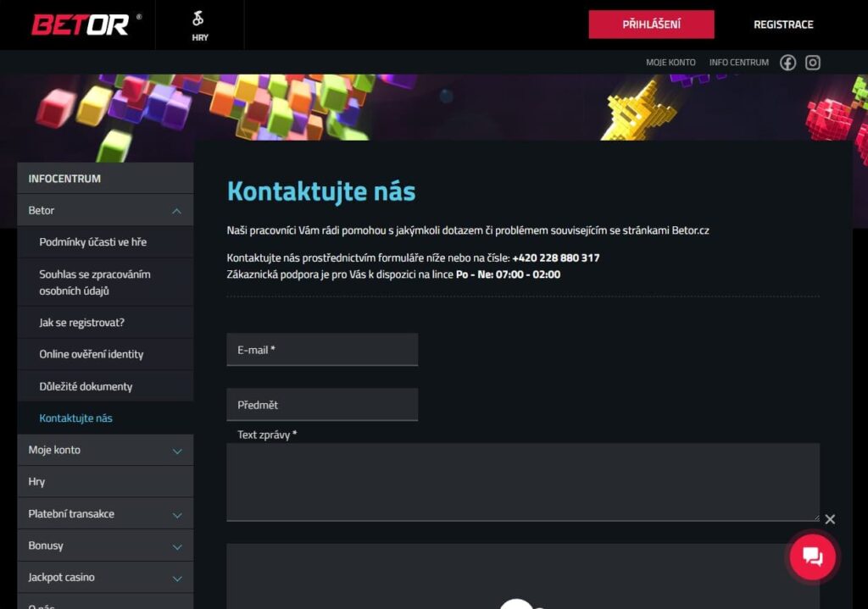
Task: Click the E-mail input field
Action: tap(322, 349)
